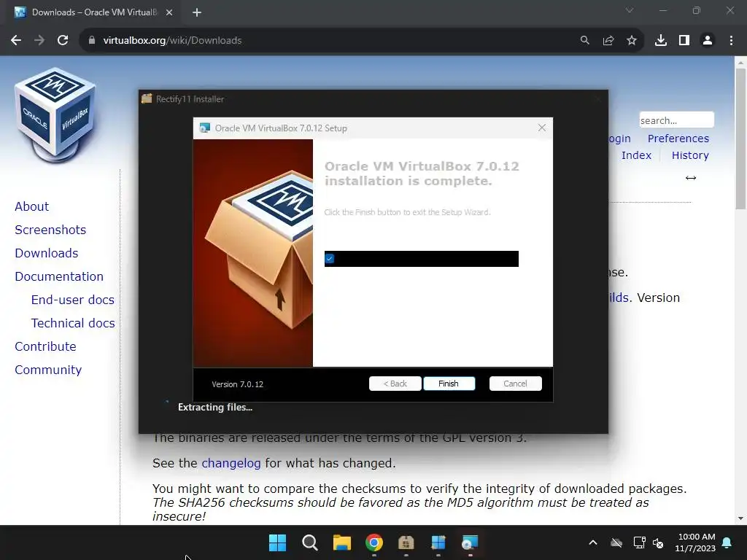Open End-user docs link
The image size is (747, 560).
pos(73,300)
